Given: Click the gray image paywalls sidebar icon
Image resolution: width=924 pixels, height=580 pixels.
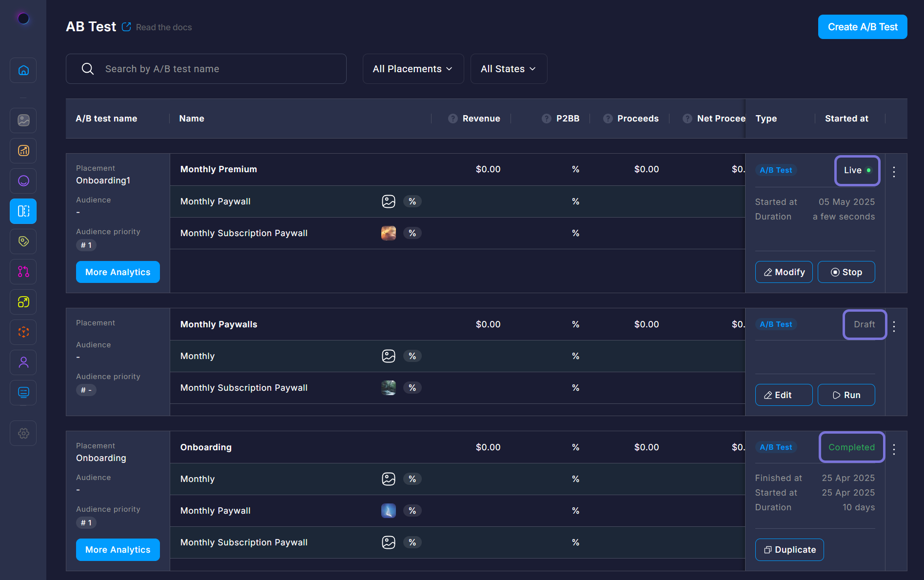Looking at the screenshot, I should pos(23,120).
